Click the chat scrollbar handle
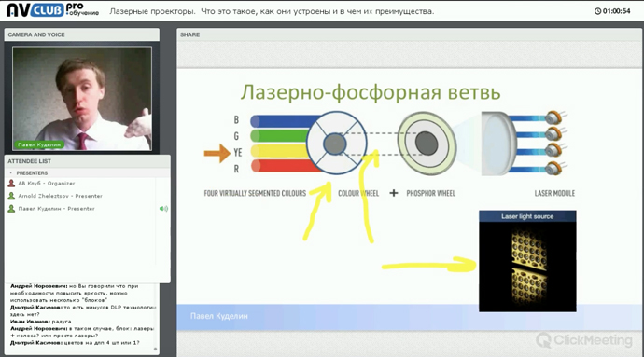The height and width of the screenshot is (357, 644). point(155,350)
